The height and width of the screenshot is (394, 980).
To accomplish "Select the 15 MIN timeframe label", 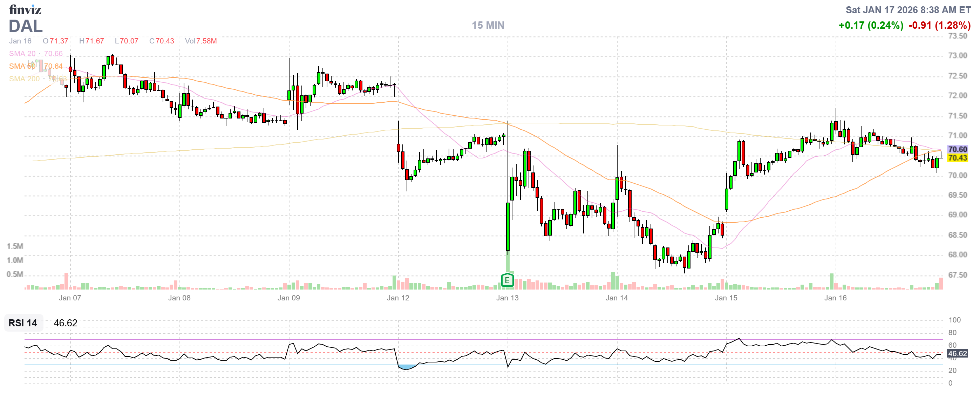I will [488, 25].
